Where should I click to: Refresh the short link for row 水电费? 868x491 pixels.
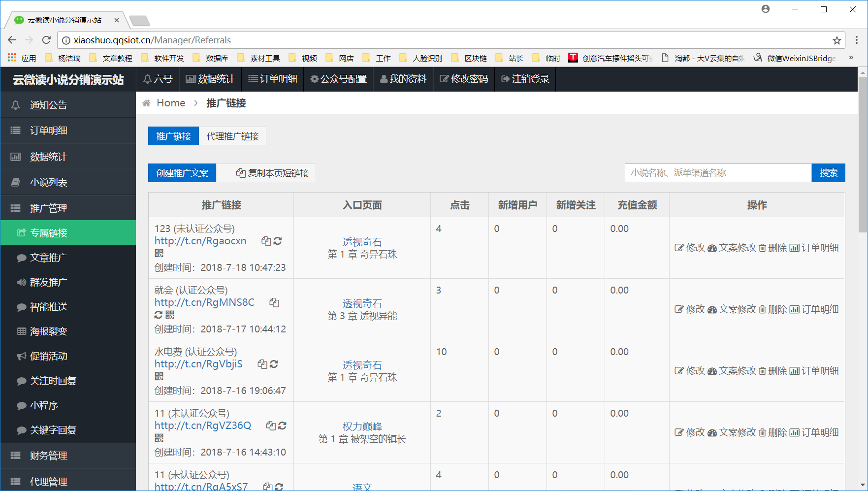(274, 364)
